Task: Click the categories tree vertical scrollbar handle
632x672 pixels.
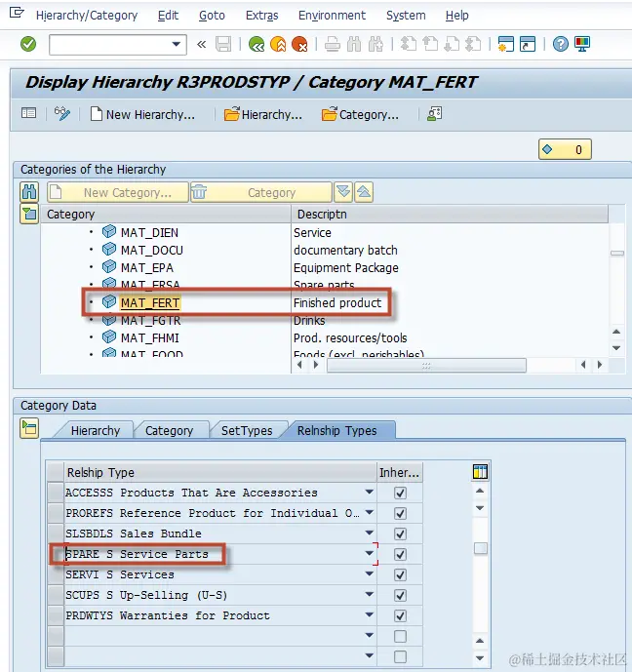Action: click(x=616, y=253)
